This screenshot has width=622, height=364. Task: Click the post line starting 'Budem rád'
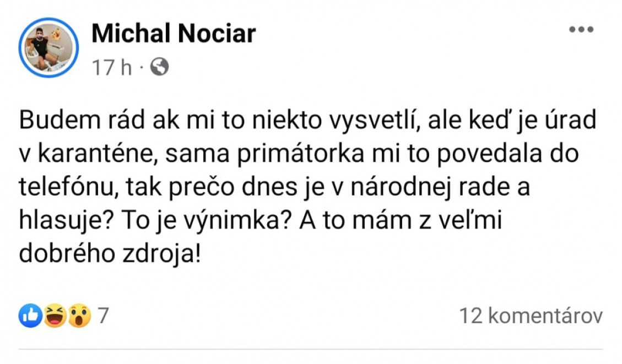[308, 120]
